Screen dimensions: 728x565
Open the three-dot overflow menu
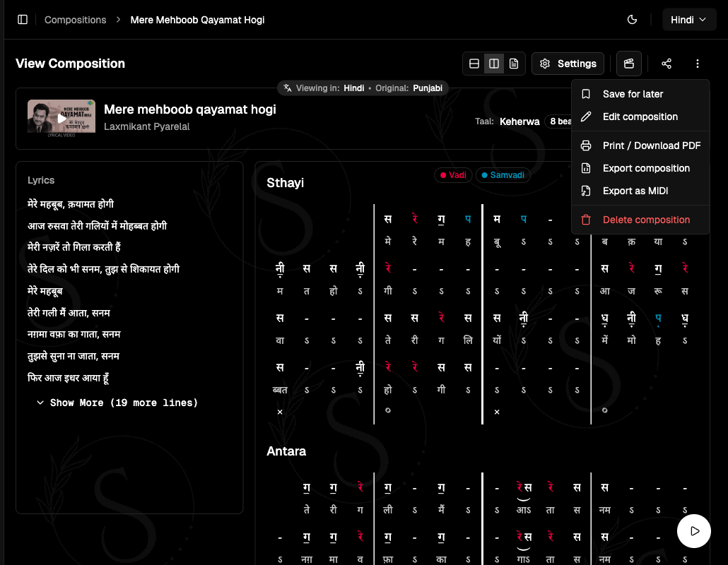pyautogui.click(x=698, y=64)
